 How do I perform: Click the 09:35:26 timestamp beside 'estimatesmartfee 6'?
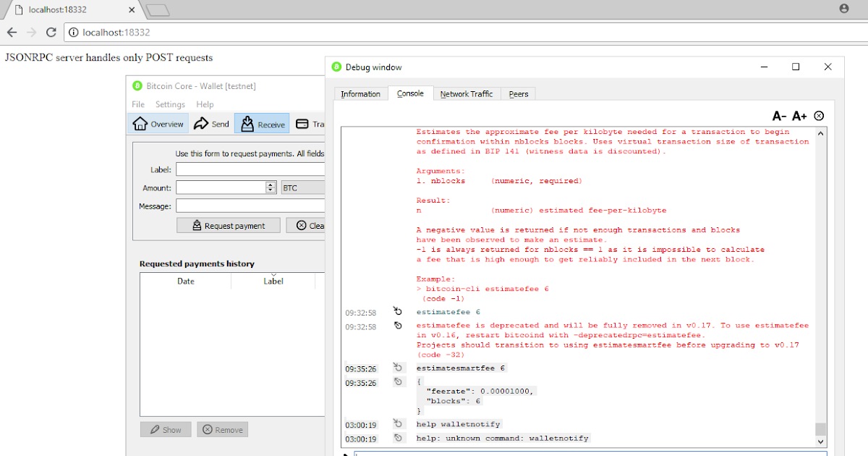click(360, 368)
